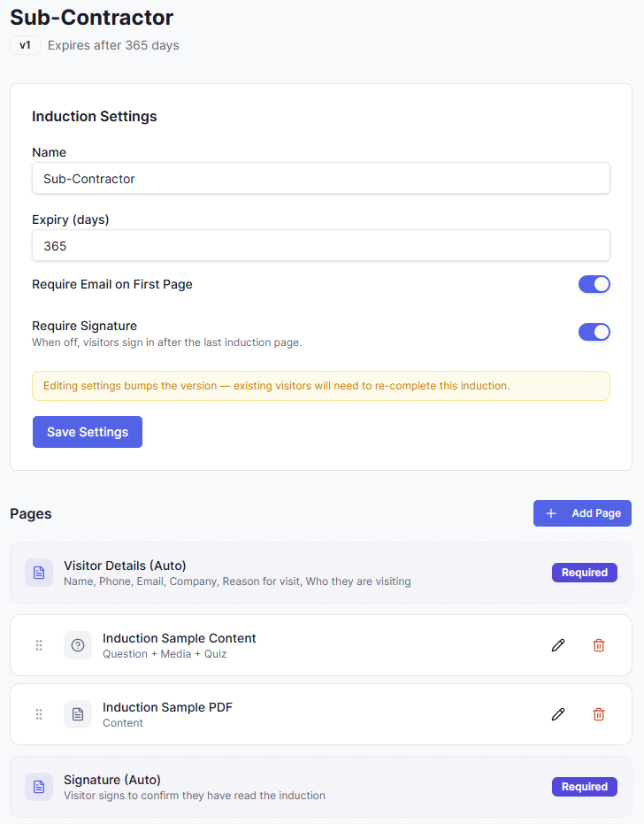Click 'When off, visitors sign in' description

[166, 343]
